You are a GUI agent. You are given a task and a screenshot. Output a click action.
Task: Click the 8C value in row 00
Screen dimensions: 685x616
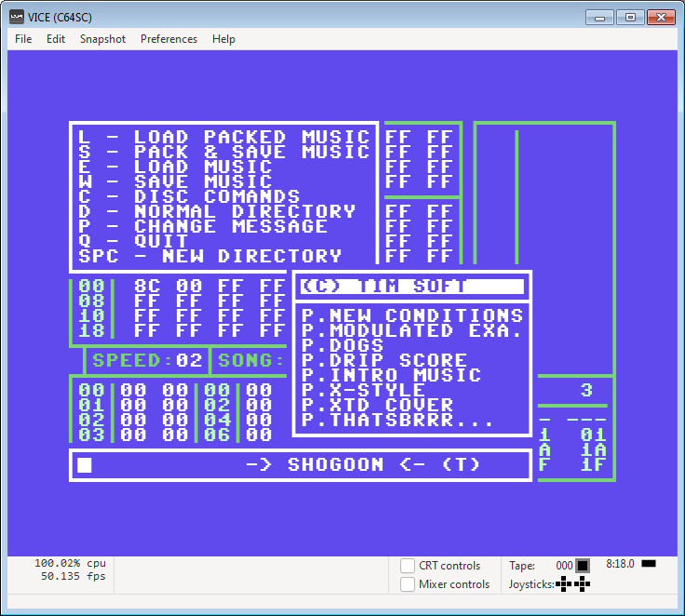[147, 287]
